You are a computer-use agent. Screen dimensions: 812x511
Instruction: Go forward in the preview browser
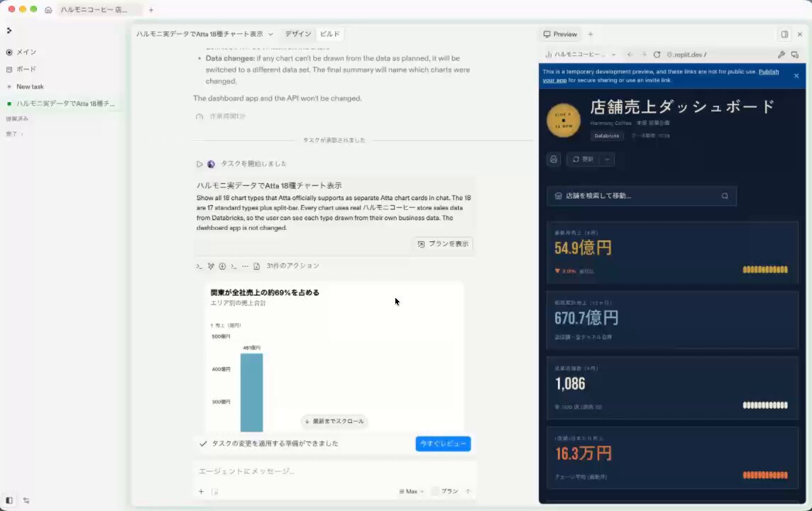click(x=644, y=55)
